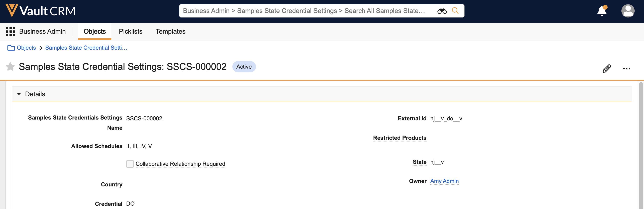
Task: Open the app switcher grid icon
Action: pyautogui.click(x=10, y=32)
